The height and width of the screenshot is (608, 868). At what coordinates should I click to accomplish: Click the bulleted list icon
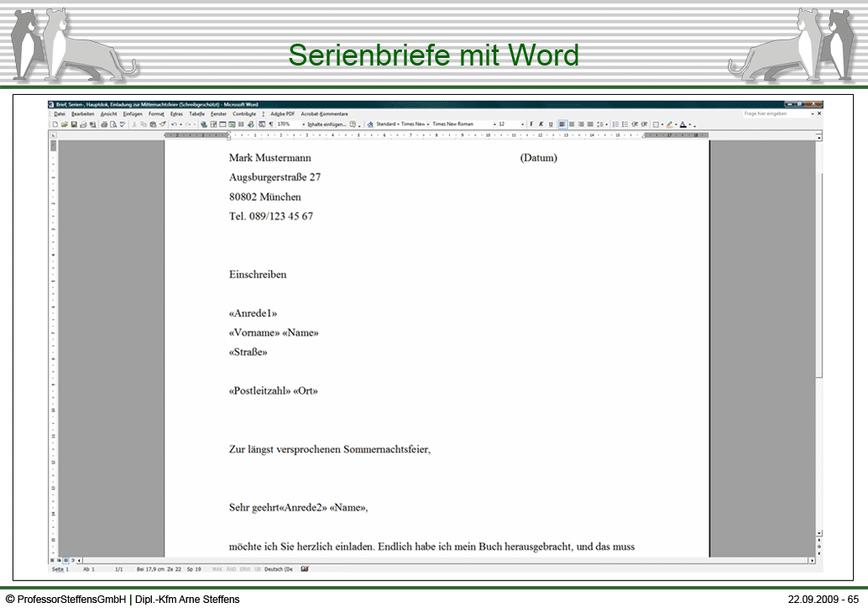[625, 124]
